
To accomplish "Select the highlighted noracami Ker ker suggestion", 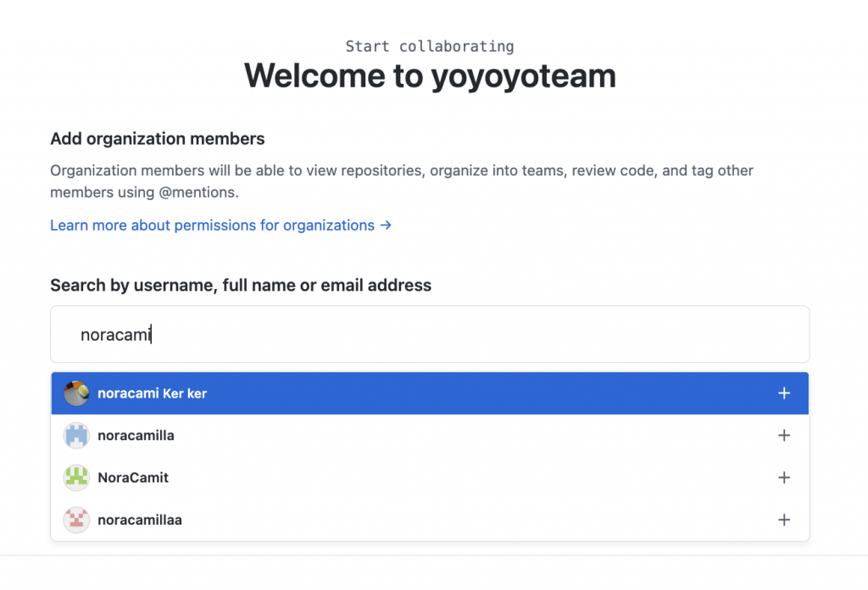I will click(x=153, y=393).
